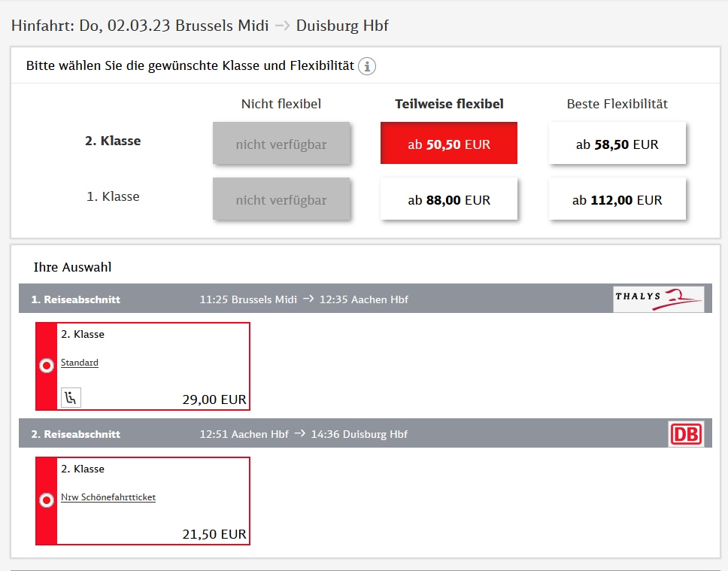Click the 29,00 EUR price in the Thalys card
Viewport: 728px width, 571px height.
point(214,399)
